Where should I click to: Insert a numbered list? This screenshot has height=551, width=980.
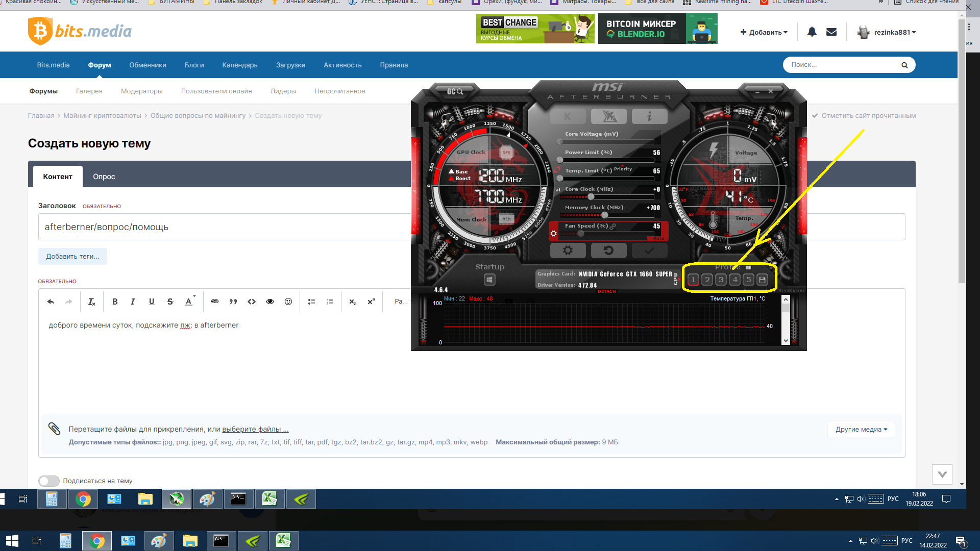pyautogui.click(x=330, y=302)
